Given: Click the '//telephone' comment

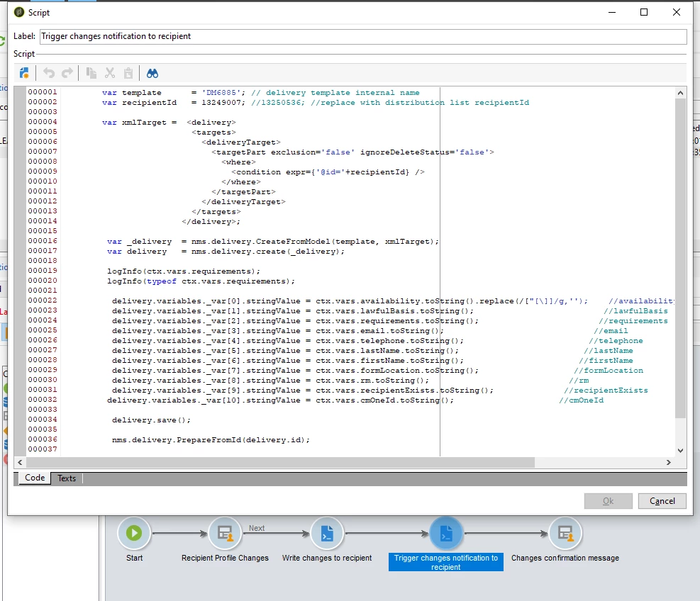Looking at the screenshot, I should [616, 340].
